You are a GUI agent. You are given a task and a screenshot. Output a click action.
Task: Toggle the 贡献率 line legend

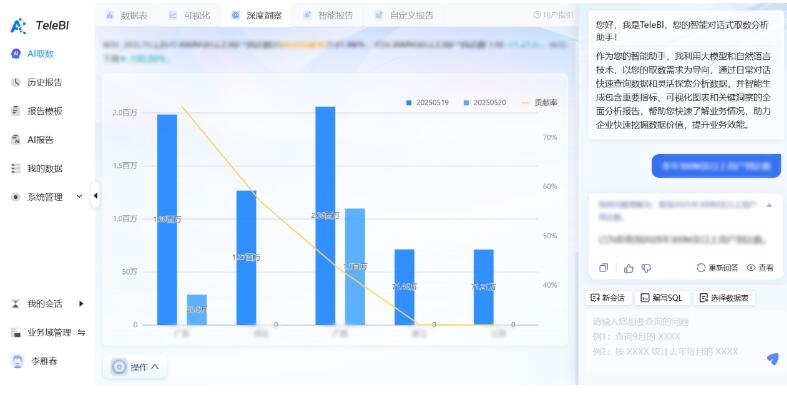point(540,102)
